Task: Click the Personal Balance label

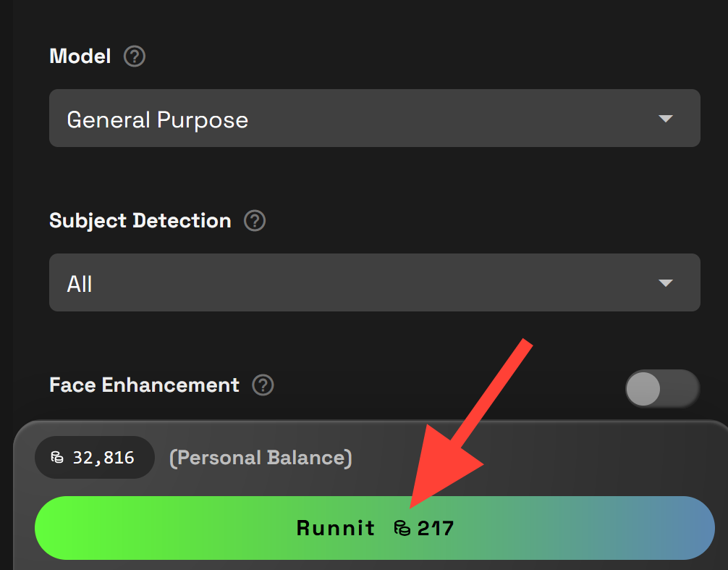Action: pyautogui.click(x=261, y=458)
